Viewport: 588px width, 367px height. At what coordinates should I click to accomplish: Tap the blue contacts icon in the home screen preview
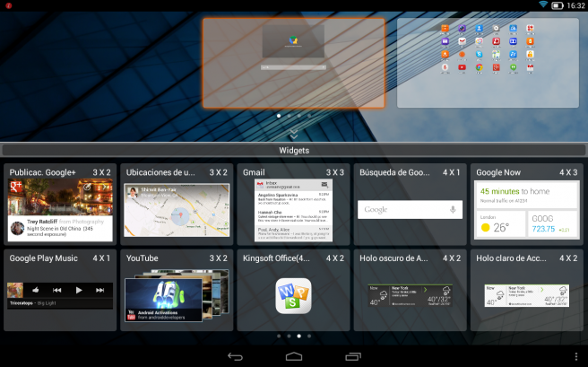pyautogui.click(x=480, y=28)
